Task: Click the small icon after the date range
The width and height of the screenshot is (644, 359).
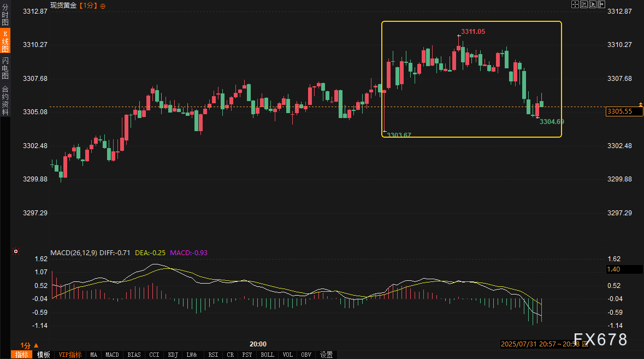Action: [x=585, y=344]
